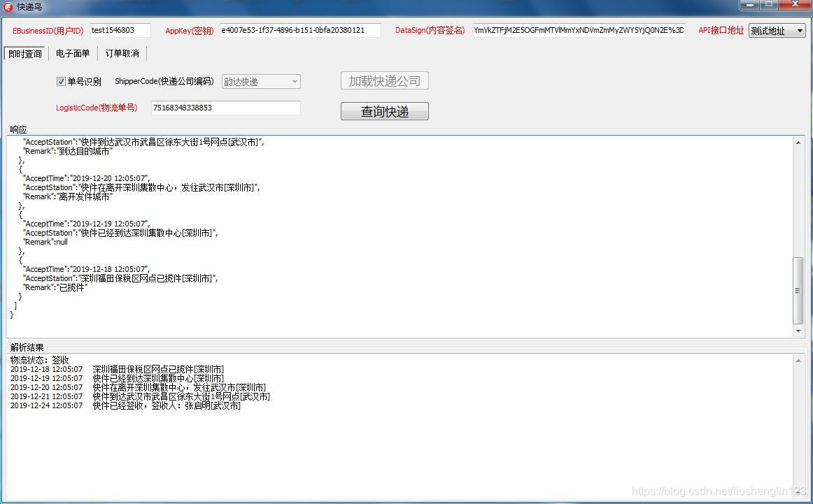Click the 快递鸟 app icon in title bar

coord(8,7)
